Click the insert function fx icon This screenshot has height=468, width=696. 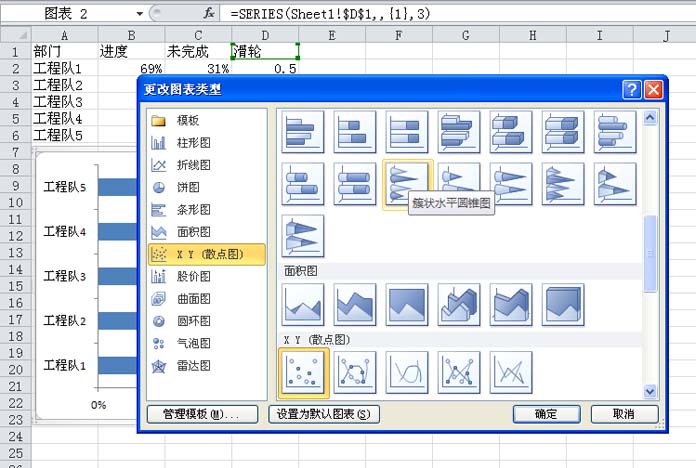209,13
